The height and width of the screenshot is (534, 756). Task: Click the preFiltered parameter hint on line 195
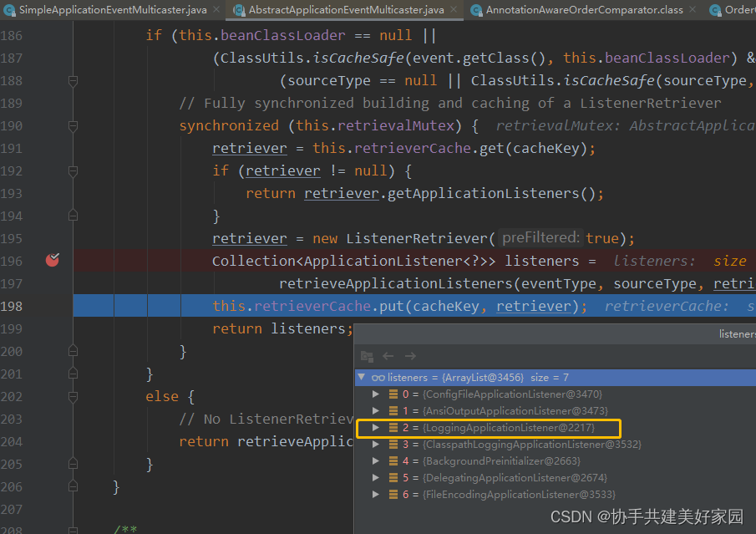540,238
